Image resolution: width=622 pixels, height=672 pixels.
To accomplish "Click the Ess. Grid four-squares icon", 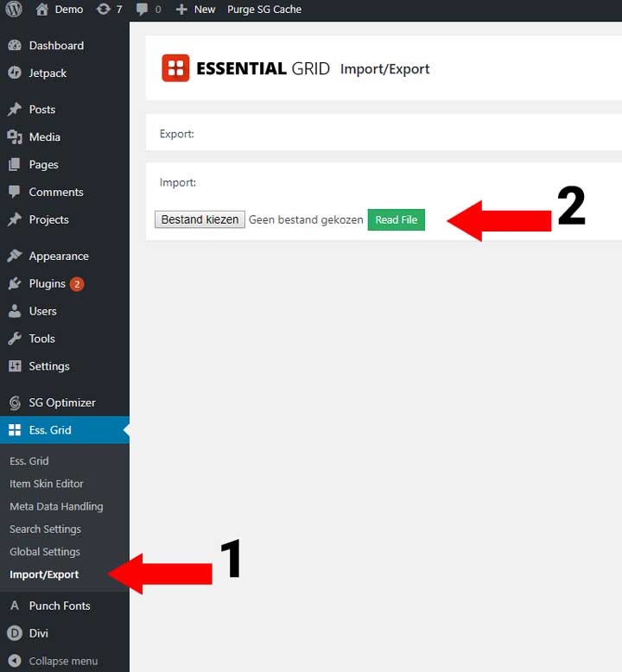I will [x=15, y=430].
